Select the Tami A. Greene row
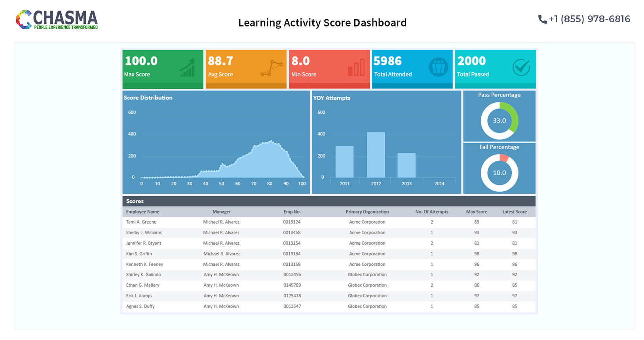Image resolution: width=644 pixels, height=340 pixels. pos(141,222)
